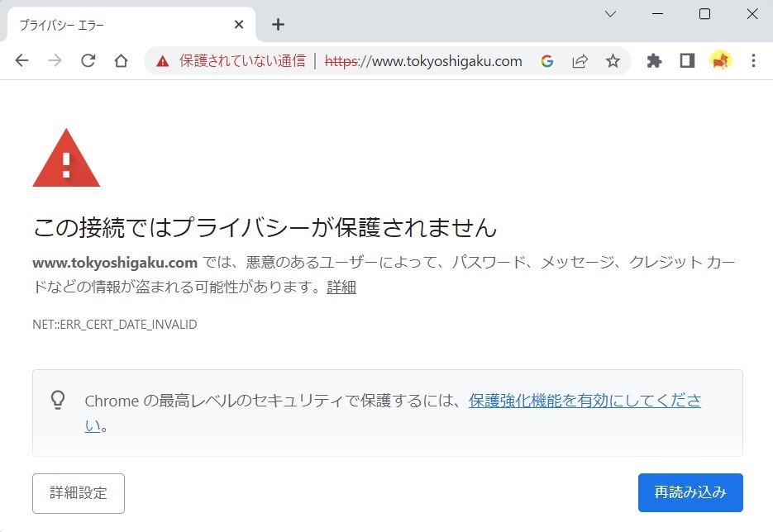
Task: Open Chrome's three-dot menu
Action: pos(753,60)
